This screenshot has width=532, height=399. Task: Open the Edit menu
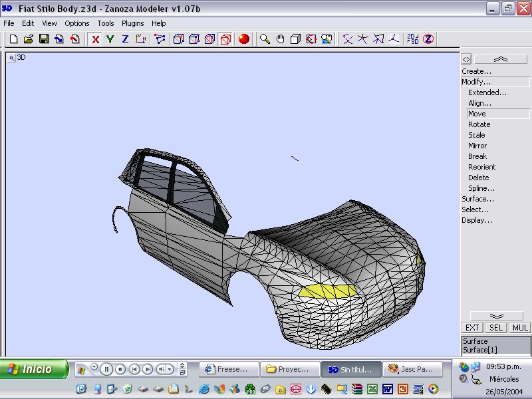[x=28, y=23]
